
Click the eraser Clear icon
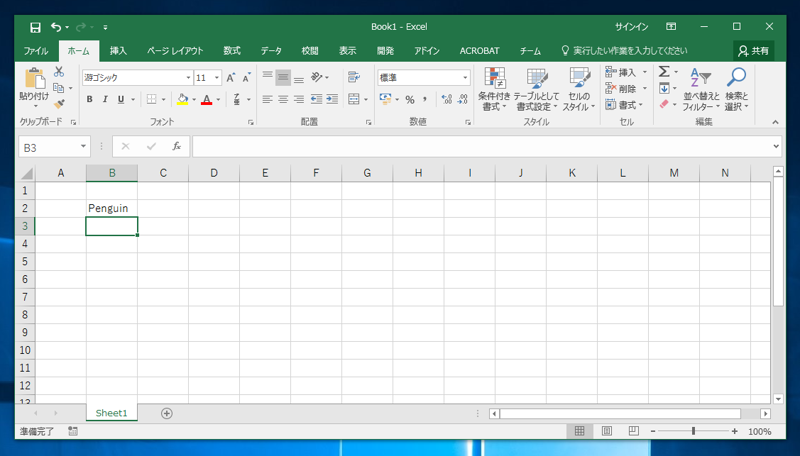[664, 104]
